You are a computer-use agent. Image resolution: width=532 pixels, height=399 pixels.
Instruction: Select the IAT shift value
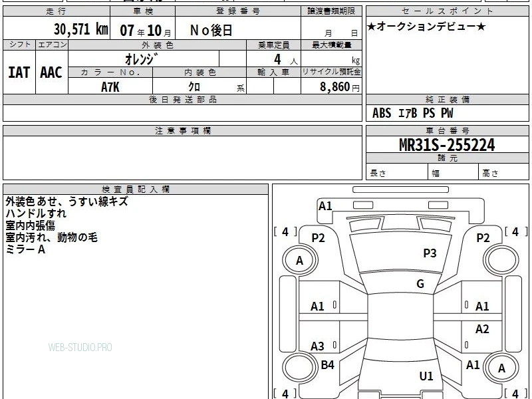coord(19,72)
